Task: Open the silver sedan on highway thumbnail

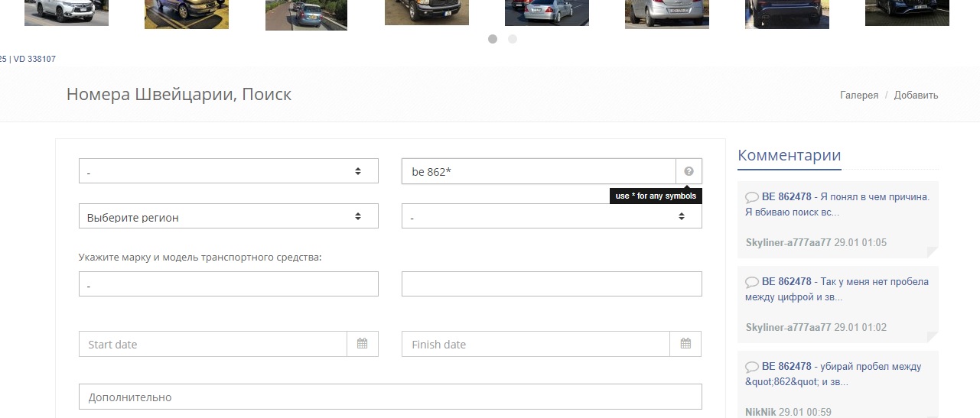Action: click(x=547, y=12)
